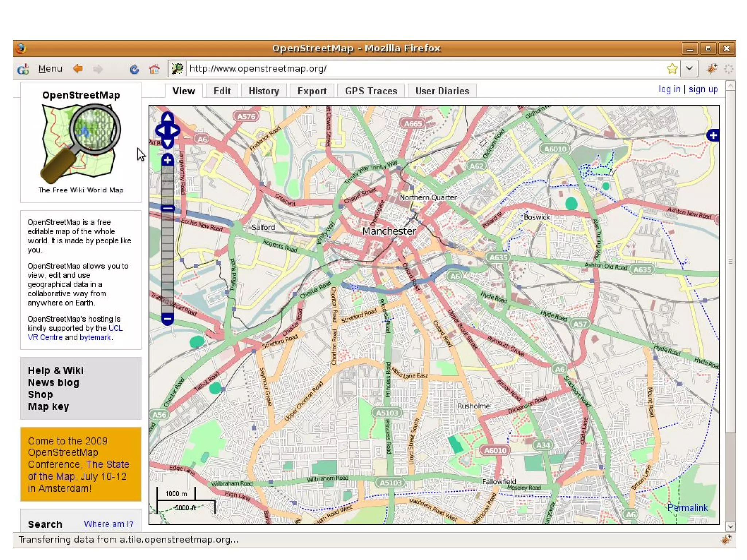This screenshot has height=560, width=747.
Task: Click the A57 road shield
Action: point(580,324)
